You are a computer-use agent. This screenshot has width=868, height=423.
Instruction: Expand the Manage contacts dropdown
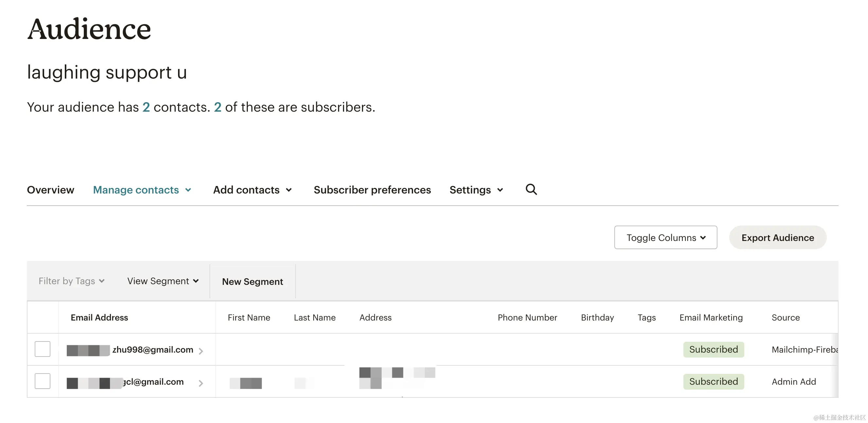142,190
